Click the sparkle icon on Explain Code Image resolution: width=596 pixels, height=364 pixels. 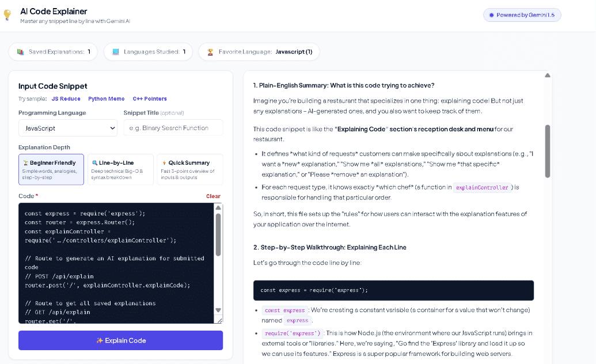point(100,340)
